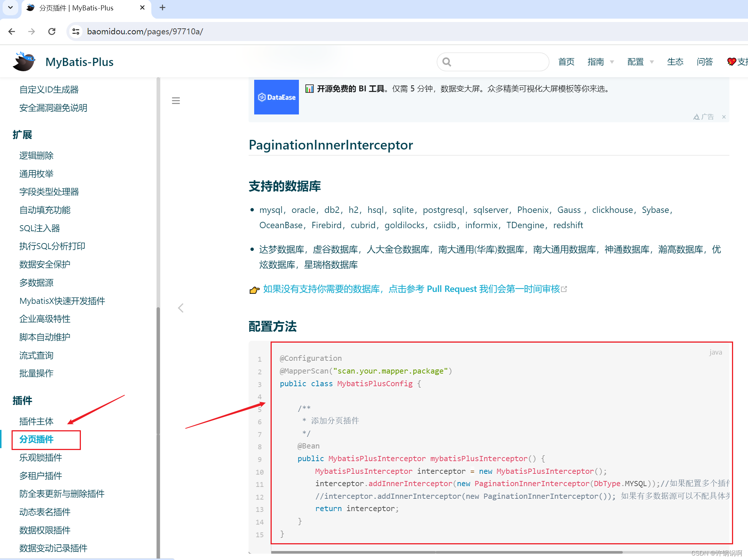Click the 支持的数据库 heading
Viewport: 748px width, 560px height.
click(x=285, y=186)
